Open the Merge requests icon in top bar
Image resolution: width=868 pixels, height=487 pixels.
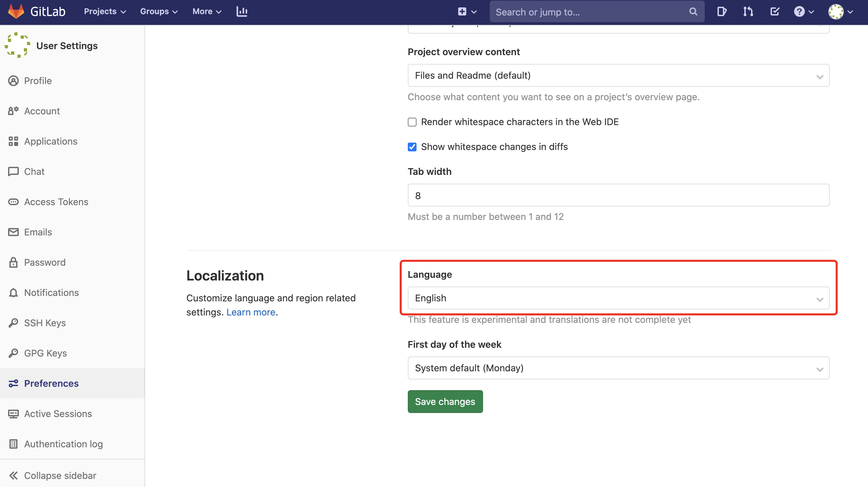click(x=748, y=12)
